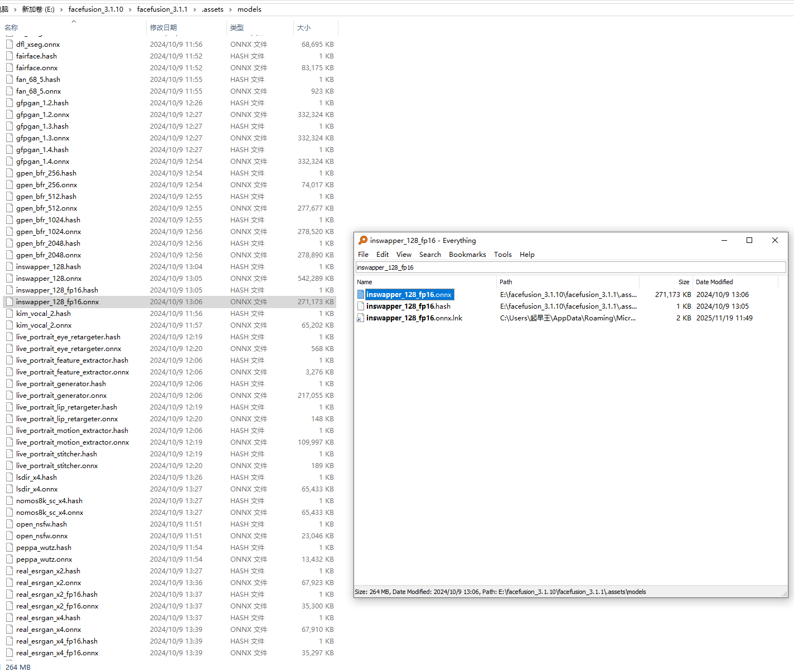This screenshot has width=794, height=672.
Task: Expand breadcrumb chevron after facefusion_3.1.10
Action: pyautogui.click(x=130, y=9)
